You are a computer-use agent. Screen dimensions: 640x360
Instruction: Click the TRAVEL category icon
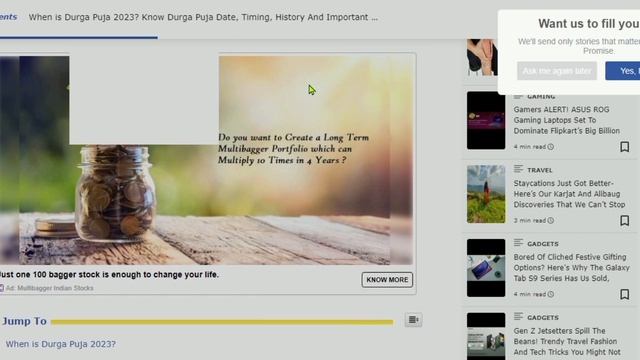point(518,169)
